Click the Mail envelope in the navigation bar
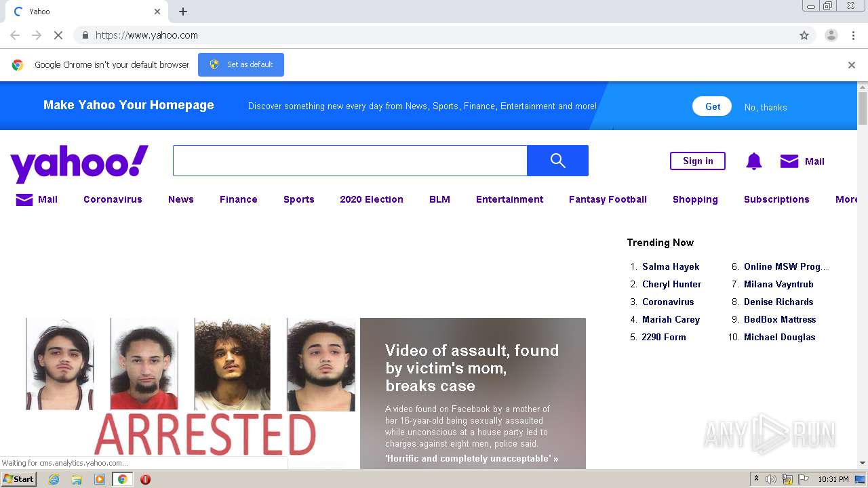This screenshot has width=868, height=488. click(24, 199)
